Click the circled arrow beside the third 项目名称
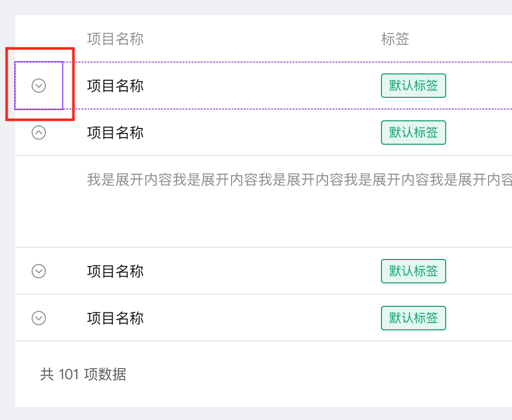Image resolution: width=512 pixels, height=420 pixels. coord(38,271)
